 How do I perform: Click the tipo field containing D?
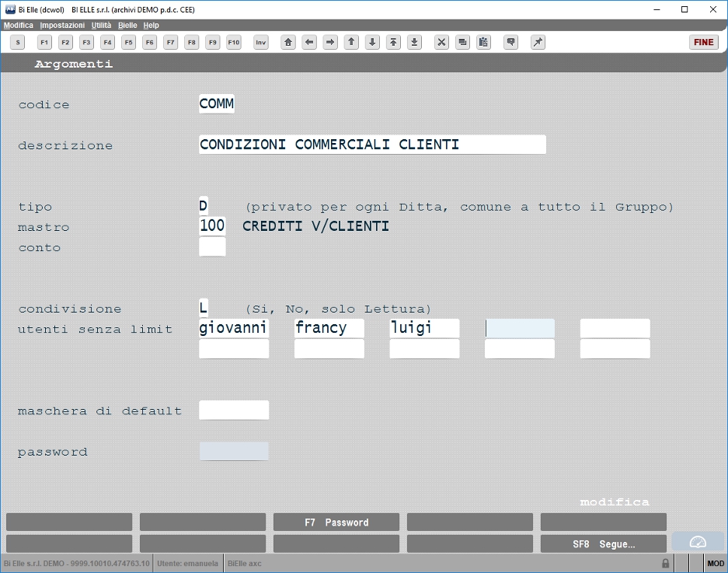204,206
